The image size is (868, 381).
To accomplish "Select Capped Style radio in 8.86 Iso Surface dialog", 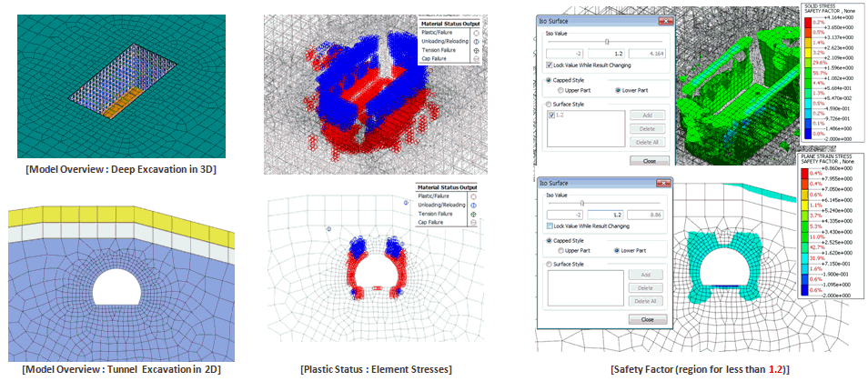I will point(550,241).
